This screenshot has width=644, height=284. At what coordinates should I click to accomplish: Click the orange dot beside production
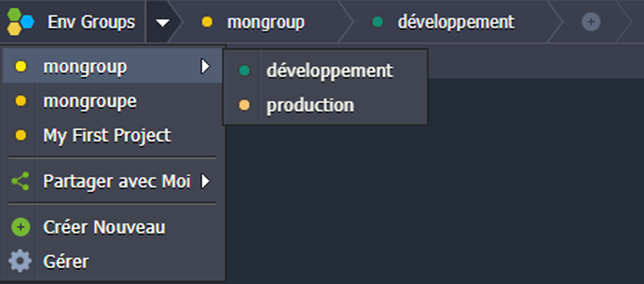point(245,105)
